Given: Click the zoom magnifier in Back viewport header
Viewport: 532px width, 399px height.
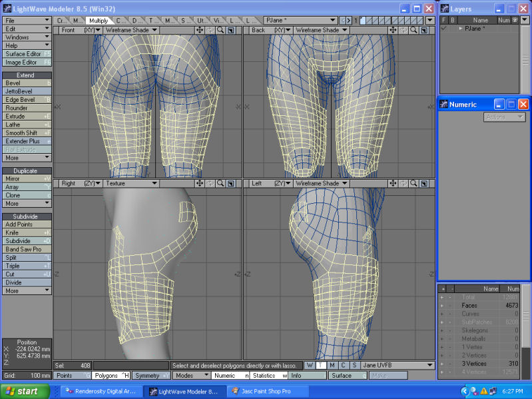Looking at the screenshot, I should point(413,31).
